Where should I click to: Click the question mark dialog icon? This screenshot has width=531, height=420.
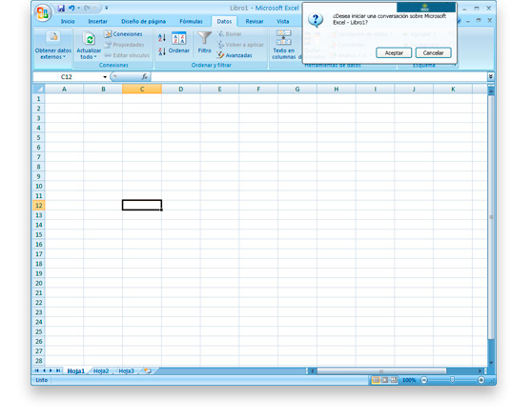coord(316,20)
